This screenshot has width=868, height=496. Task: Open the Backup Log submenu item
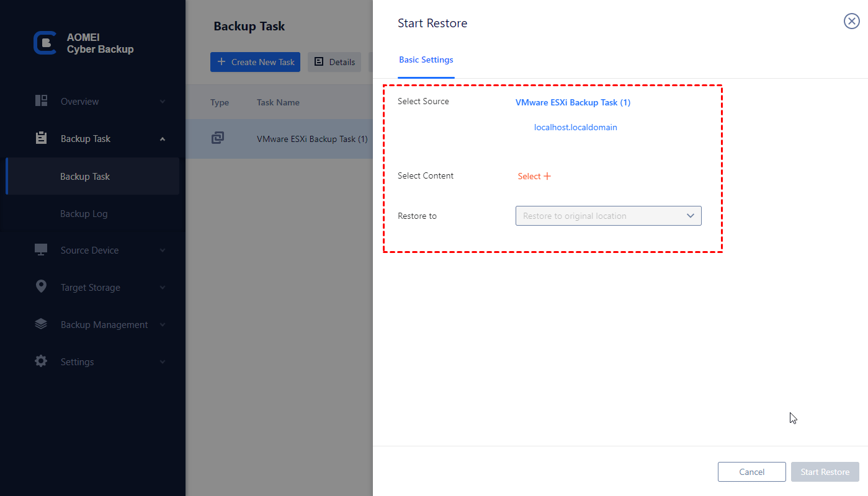point(92,213)
